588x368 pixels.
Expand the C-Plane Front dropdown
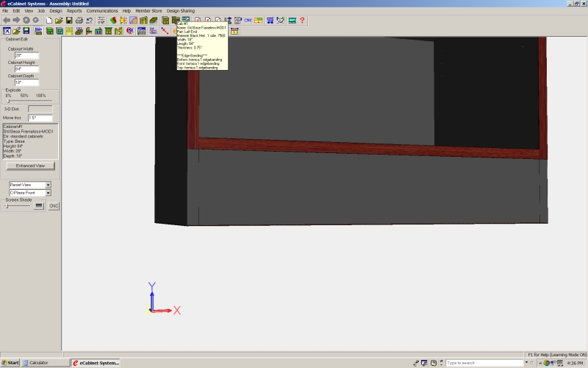(48, 193)
